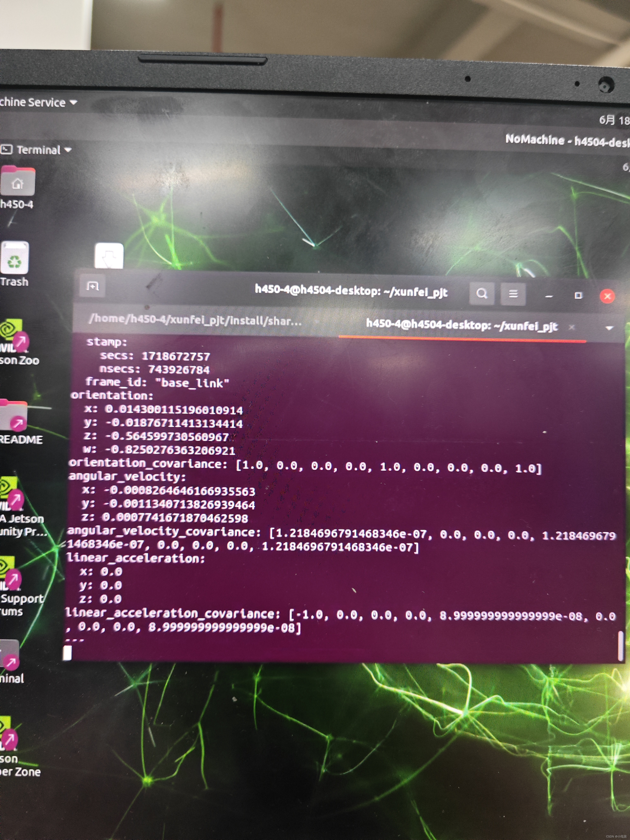Expand the Terminal app menu dropdown
This screenshot has height=840, width=630.
click(68, 150)
